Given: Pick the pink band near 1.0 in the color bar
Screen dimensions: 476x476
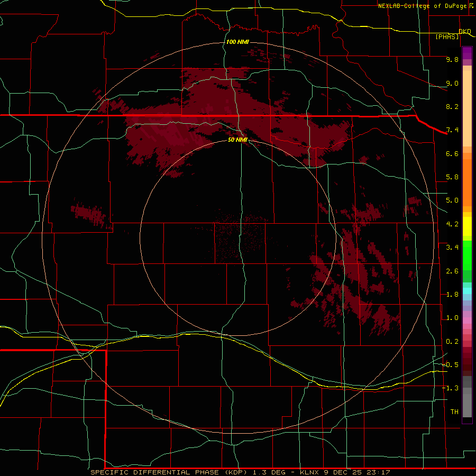Looking at the screenshot, I should click(467, 321).
